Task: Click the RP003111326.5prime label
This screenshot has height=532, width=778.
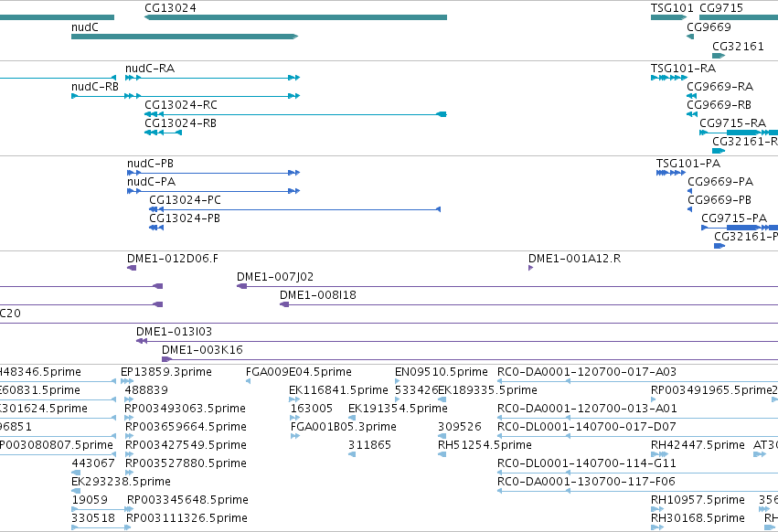Action: pos(187,518)
